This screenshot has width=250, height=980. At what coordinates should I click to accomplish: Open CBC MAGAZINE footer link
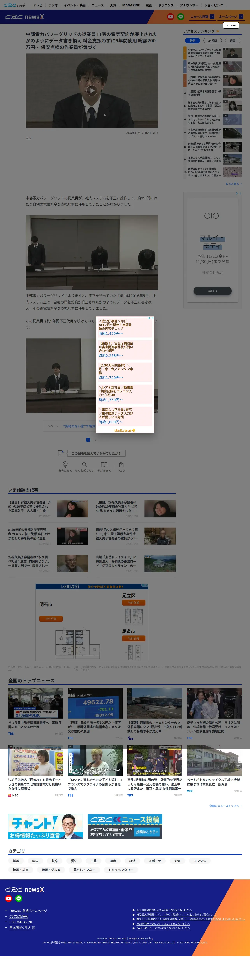21,922
